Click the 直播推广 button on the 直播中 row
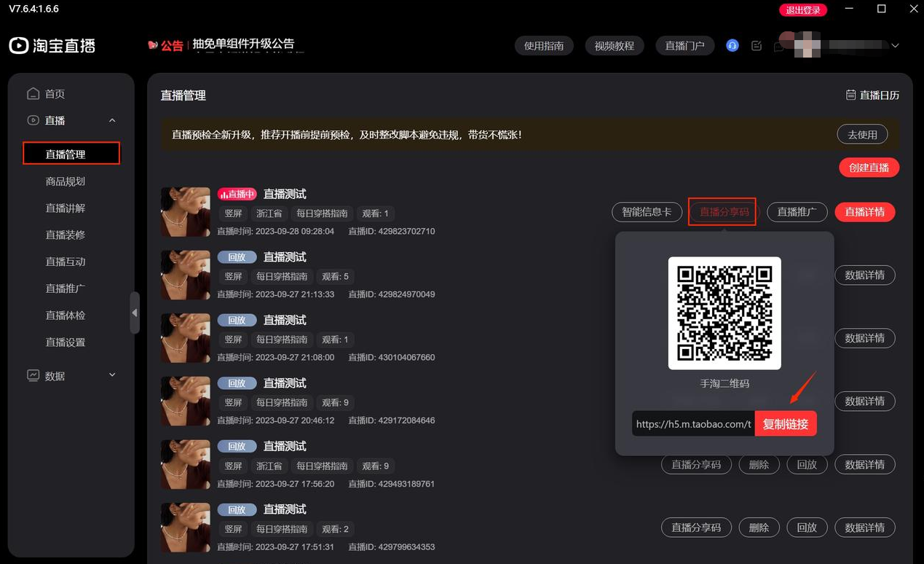 click(797, 212)
